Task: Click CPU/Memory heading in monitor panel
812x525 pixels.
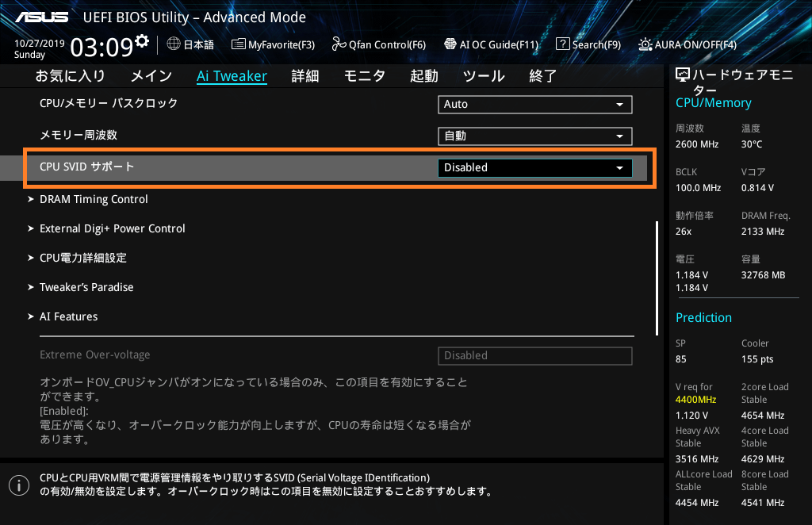Action: click(713, 102)
